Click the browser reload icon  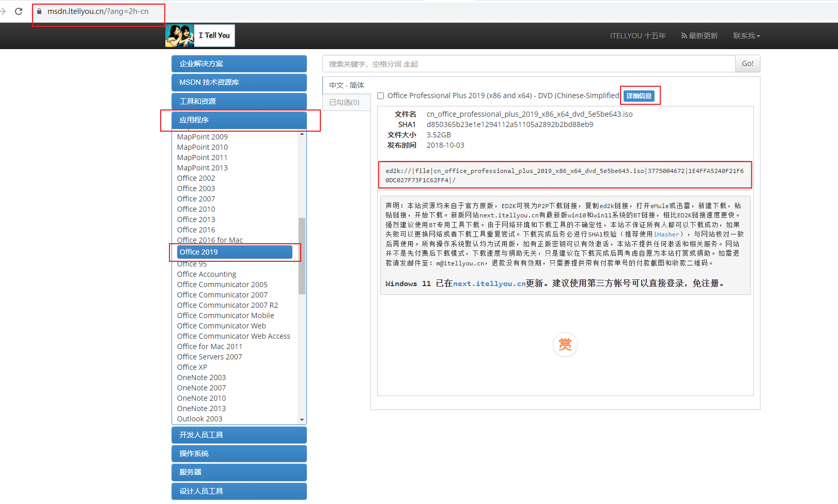click(19, 11)
